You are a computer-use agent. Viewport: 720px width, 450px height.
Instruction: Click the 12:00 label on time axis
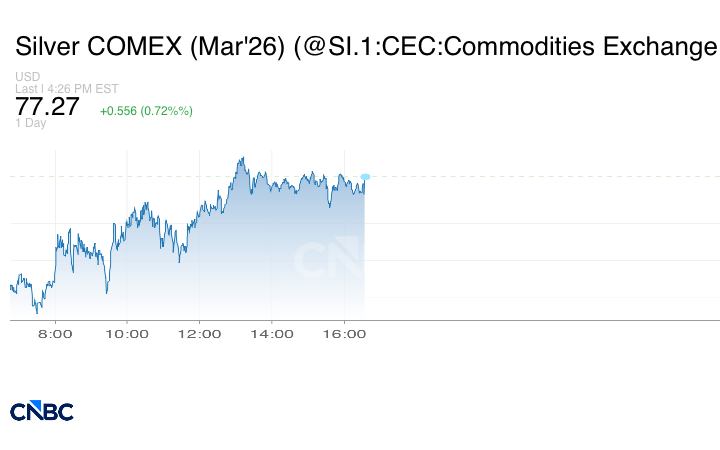[199, 334]
